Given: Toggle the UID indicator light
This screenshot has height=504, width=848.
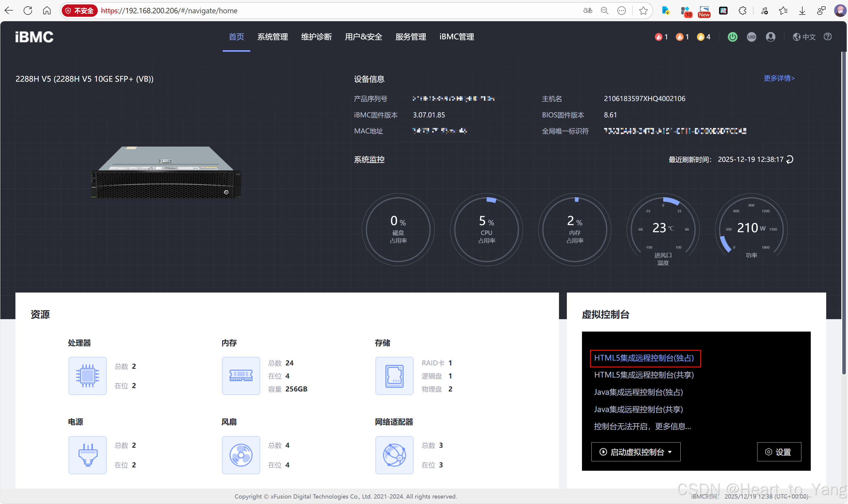Looking at the screenshot, I should (751, 37).
